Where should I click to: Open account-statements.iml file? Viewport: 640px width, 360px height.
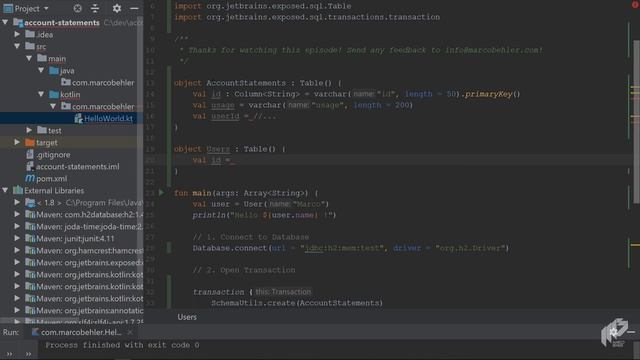(78, 167)
